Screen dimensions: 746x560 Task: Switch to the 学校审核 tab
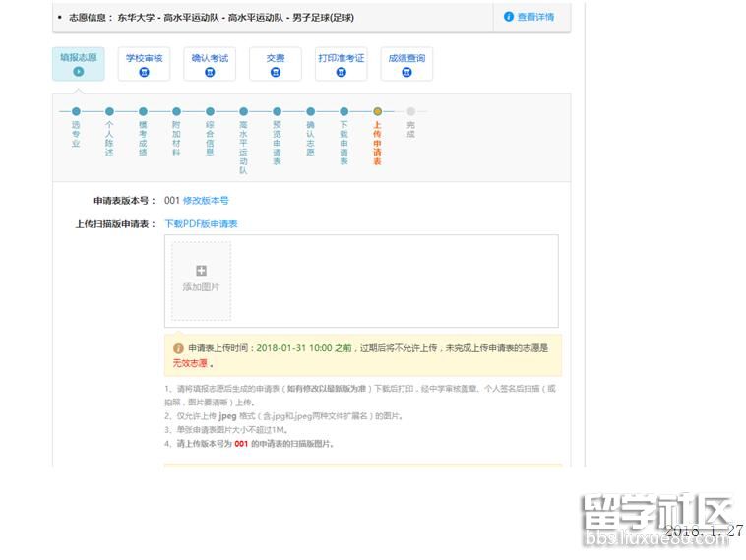pyautogui.click(x=144, y=63)
